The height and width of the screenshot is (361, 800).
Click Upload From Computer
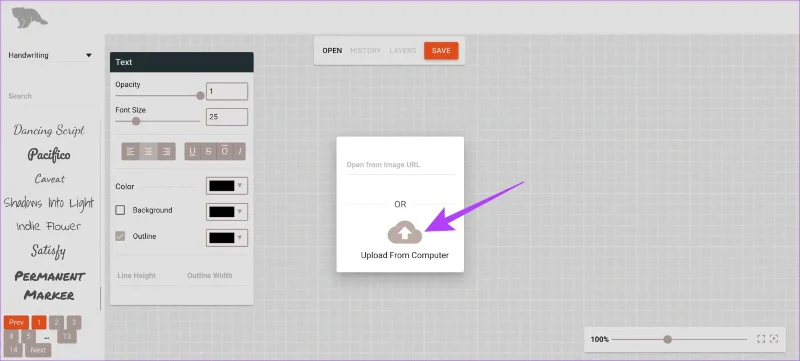[405, 255]
